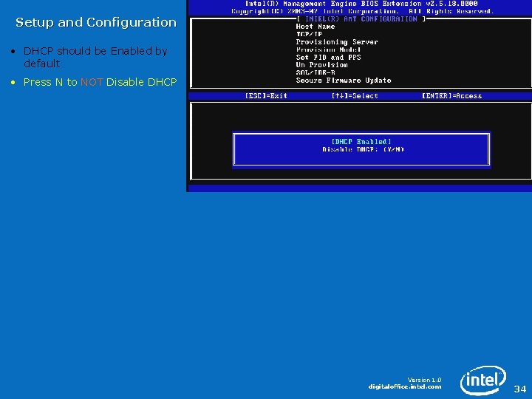This screenshot has width=532, height=399.
Task: Click the [DHCP Enabled] status text
Action: tap(361, 141)
